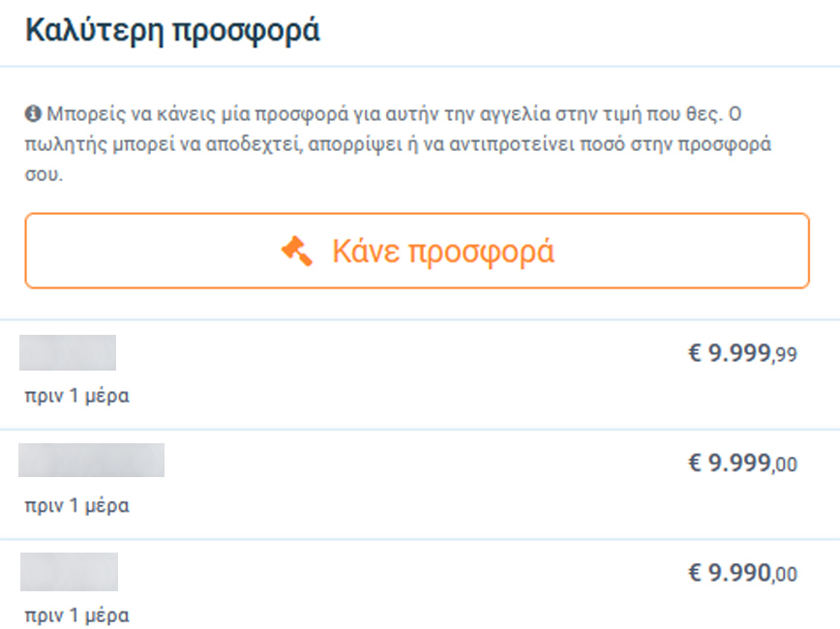Select the Καλύτερη προσφορά heading
The image size is (840, 629).
[x=172, y=30]
